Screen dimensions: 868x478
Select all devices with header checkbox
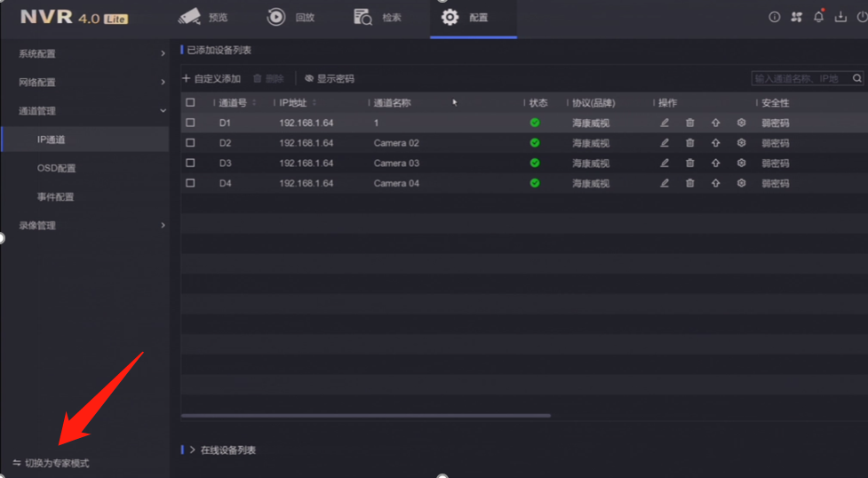190,103
